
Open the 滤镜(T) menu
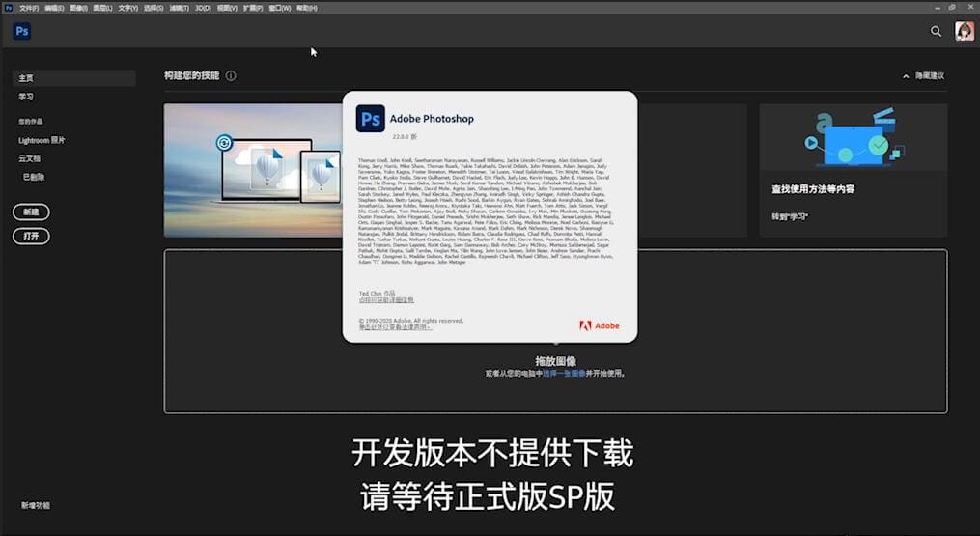click(x=179, y=8)
